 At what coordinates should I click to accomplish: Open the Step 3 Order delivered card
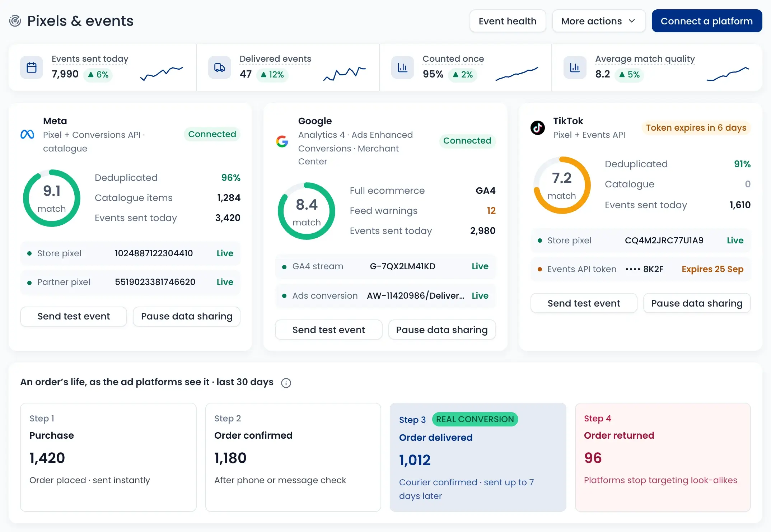tap(478, 457)
